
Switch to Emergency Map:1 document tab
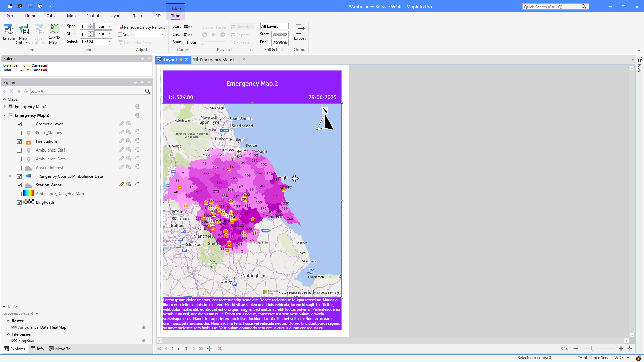217,60
